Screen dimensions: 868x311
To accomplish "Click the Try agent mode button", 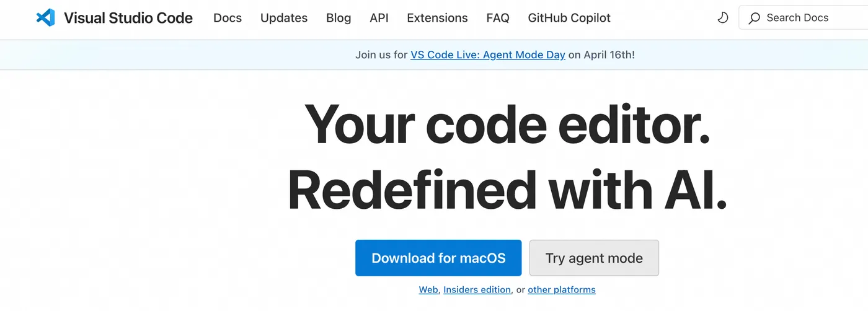I will coord(594,258).
